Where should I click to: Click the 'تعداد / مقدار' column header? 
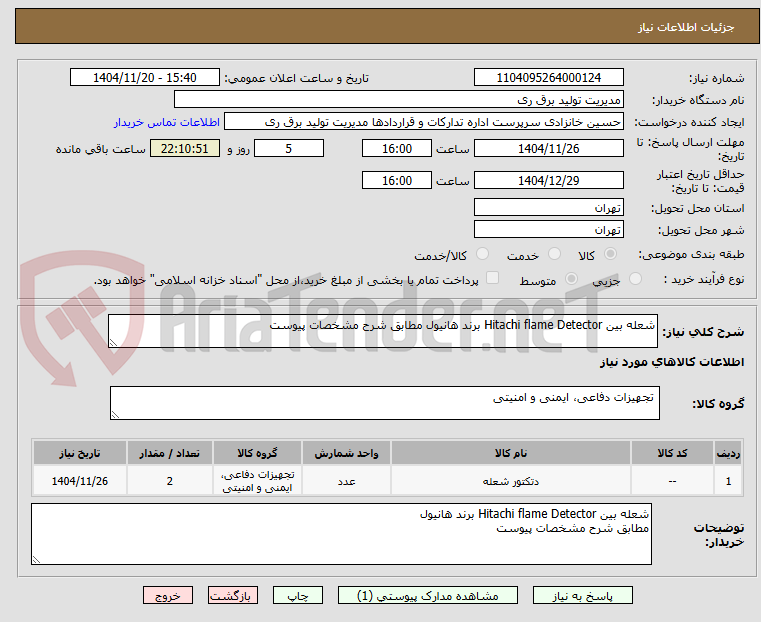169,453
